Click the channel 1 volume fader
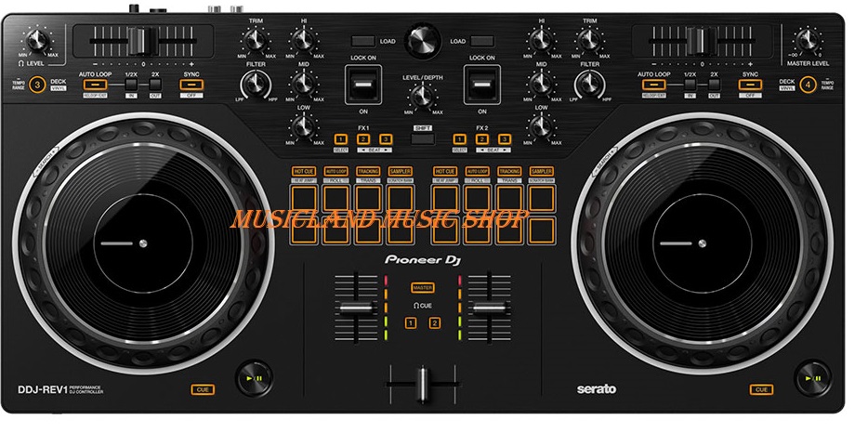 click(x=355, y=308)
